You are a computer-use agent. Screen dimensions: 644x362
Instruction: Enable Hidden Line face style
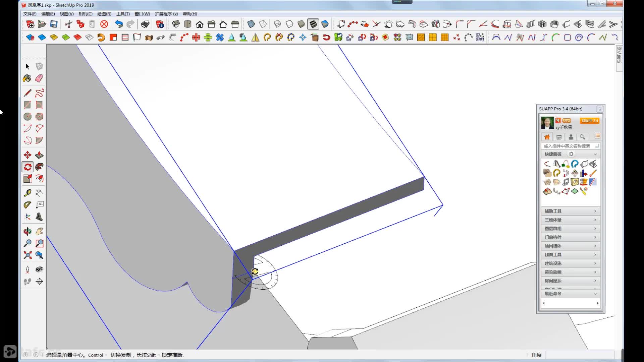point(289,24)
